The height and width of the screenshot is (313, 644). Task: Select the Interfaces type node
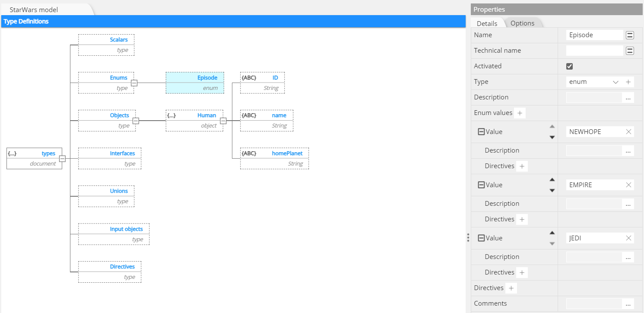pyautogui.click(x=110, y=159)
